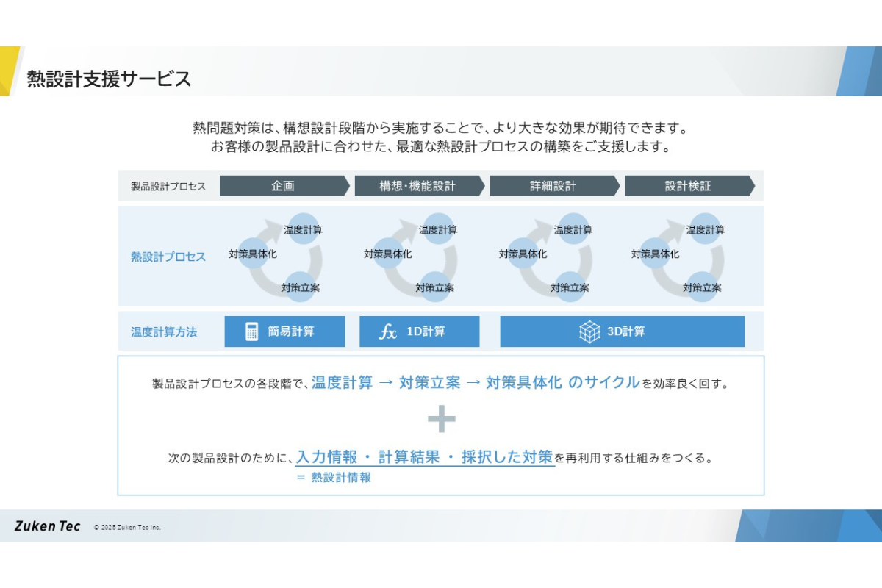Click the underlined 入力情報・計算結果・採択した対策 text

click(425, 457)
